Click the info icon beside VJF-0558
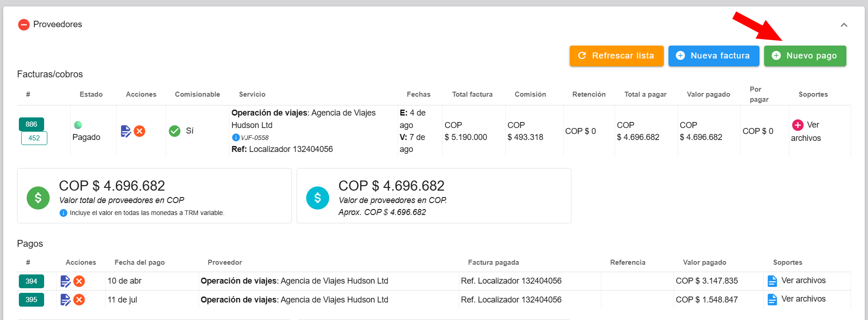This screenshot has height=320, width=868. [236, 137]
